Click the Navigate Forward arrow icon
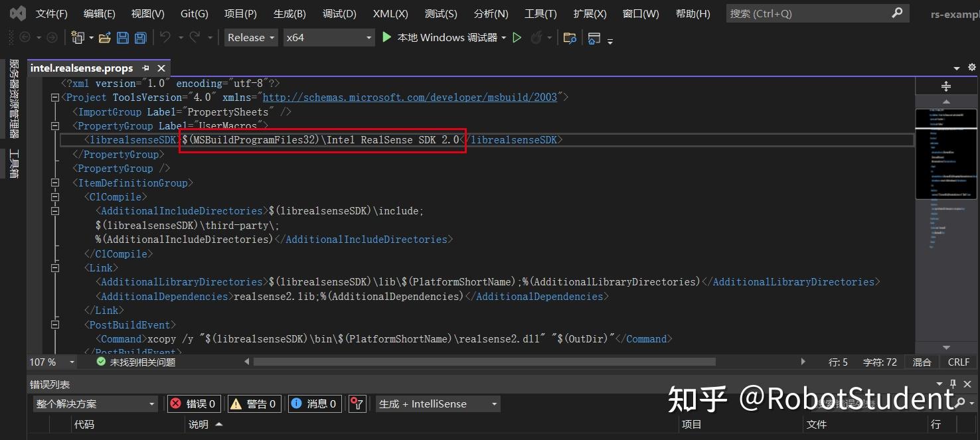Viewport: 980px width, 440px height. coord(51,38)
